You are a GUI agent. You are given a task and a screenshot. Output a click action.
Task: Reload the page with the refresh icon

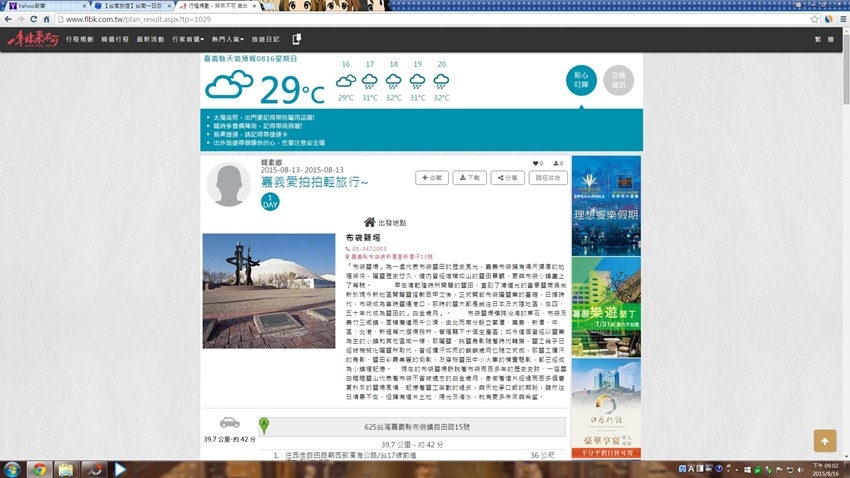pos(34,19)
